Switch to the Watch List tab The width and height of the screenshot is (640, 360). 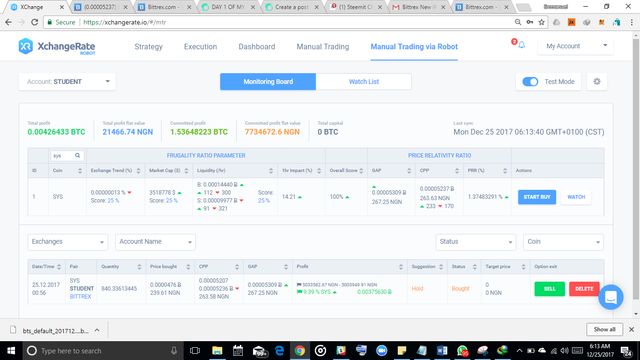pos(364,82)
